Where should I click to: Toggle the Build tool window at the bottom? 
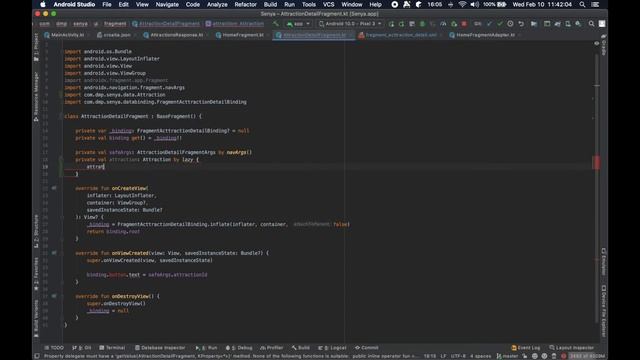tap(300, 348)
